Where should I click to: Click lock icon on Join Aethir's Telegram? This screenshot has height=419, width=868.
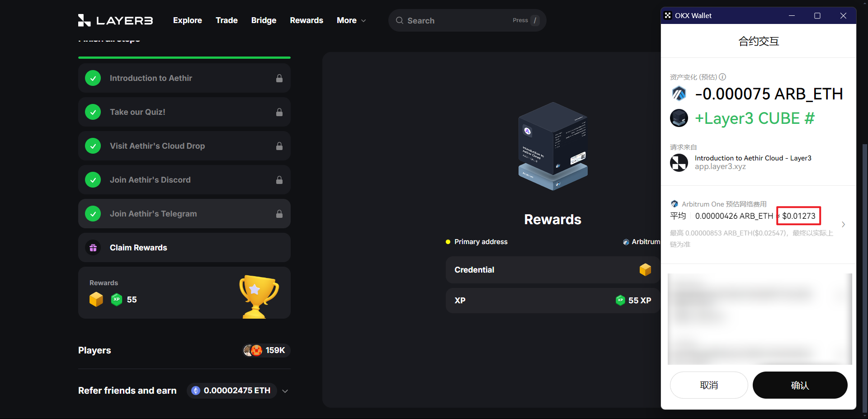click(279, 214)
